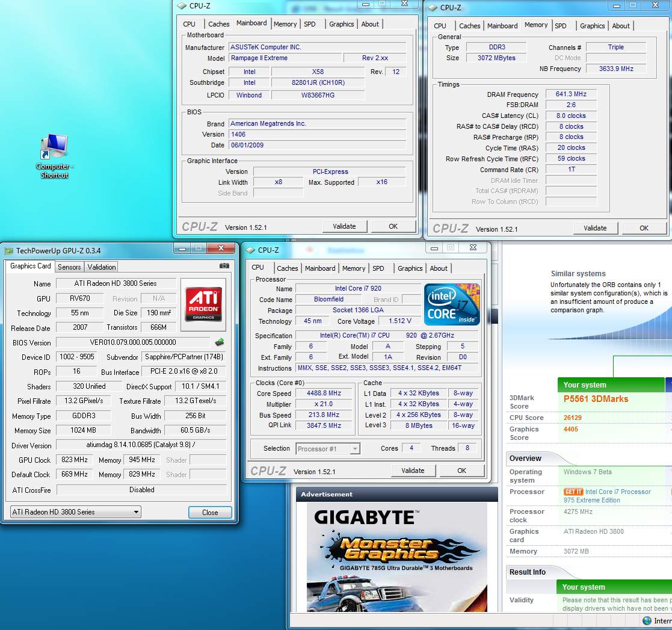Screen dimensions: 672x630
Task: Click the Memory Size 1024 MB field in GPU-Z
Action: click(83, 430)
